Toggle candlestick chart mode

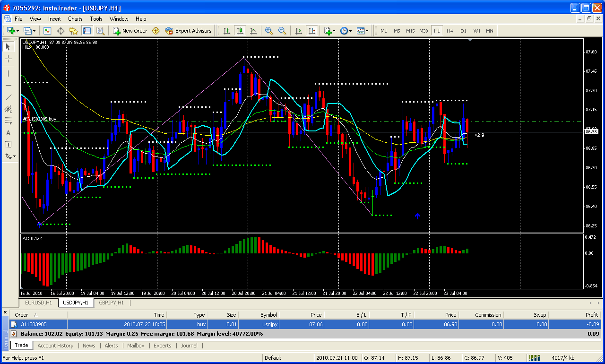[240, 31]
